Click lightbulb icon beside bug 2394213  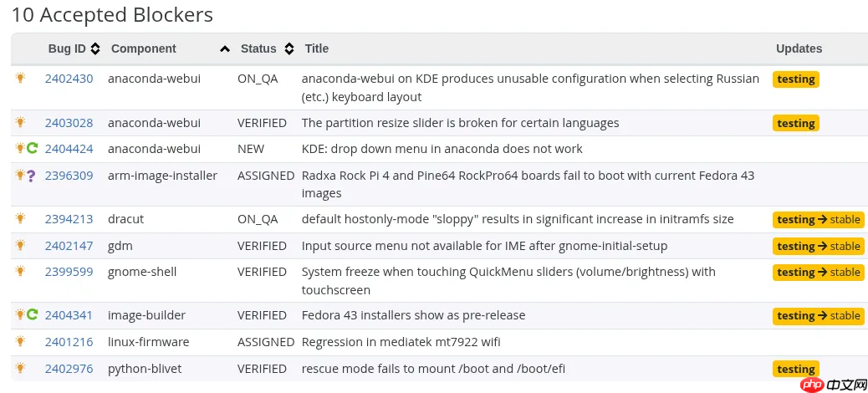20,218
